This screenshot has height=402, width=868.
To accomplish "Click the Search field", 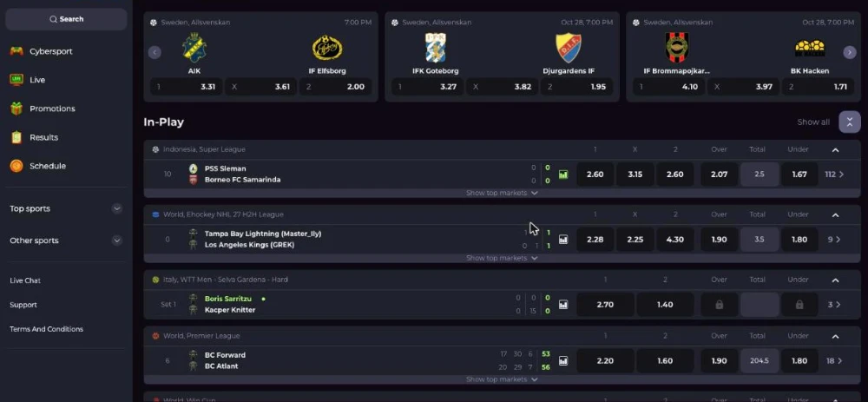I will point(67,19).
